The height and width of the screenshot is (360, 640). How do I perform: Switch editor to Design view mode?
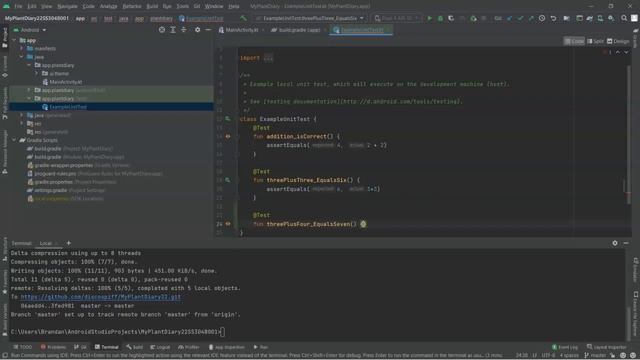tap(618, 41)
